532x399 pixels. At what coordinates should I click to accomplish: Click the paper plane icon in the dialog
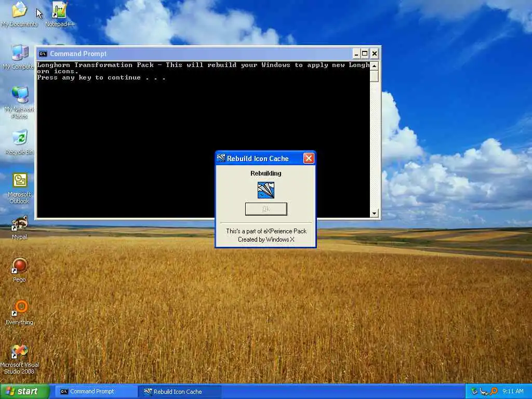tap(266, 190)
